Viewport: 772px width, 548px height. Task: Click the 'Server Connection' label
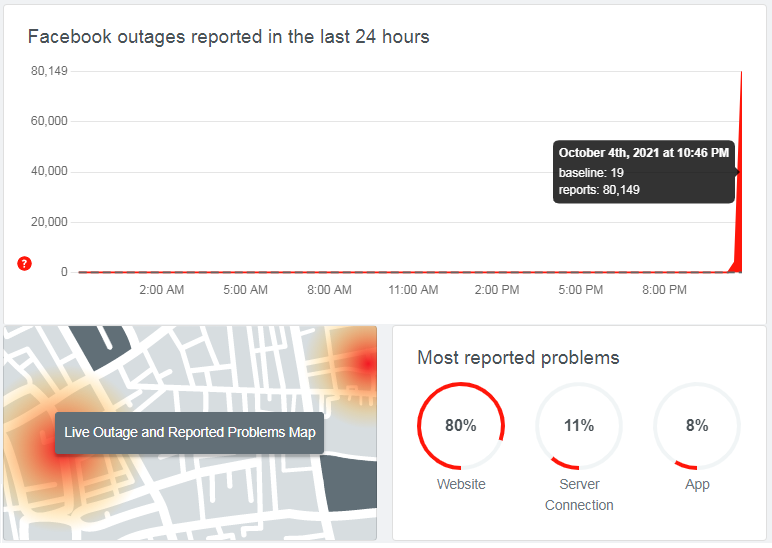click(x=579, y=494)
